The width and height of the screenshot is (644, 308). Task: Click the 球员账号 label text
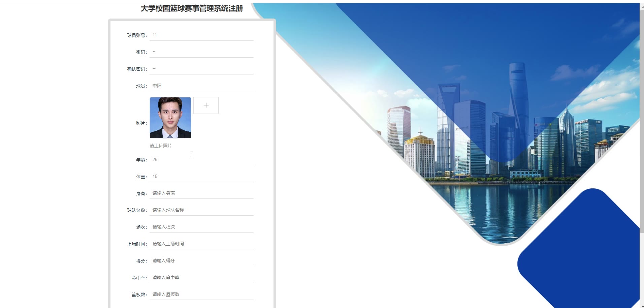(137, 35)
